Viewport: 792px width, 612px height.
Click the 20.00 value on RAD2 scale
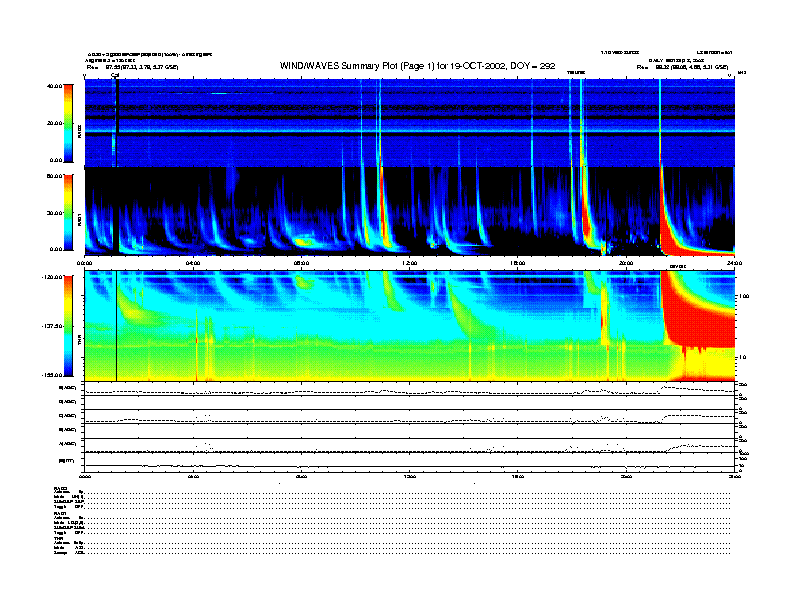pyautogui.click(x=54, y=123)
